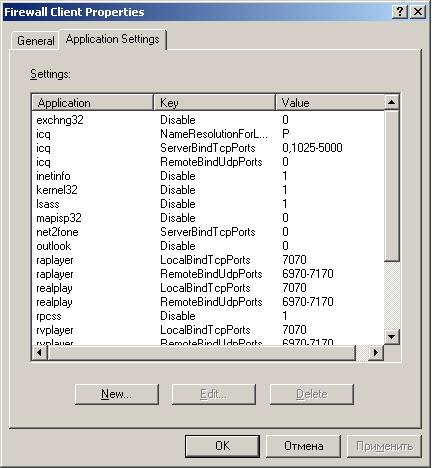Screen dimensions: 432x468
Task: Select the Application Settings tab
Action: tap(112, 39)
